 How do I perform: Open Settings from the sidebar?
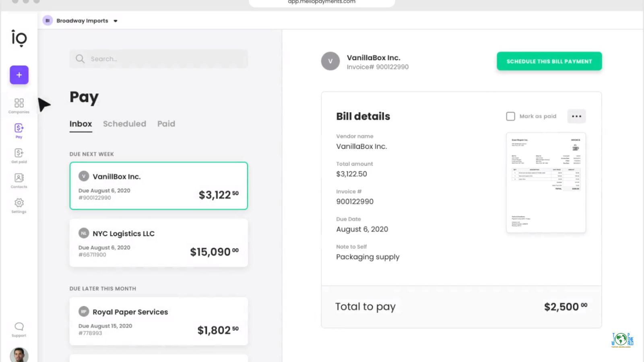[19, 206]
